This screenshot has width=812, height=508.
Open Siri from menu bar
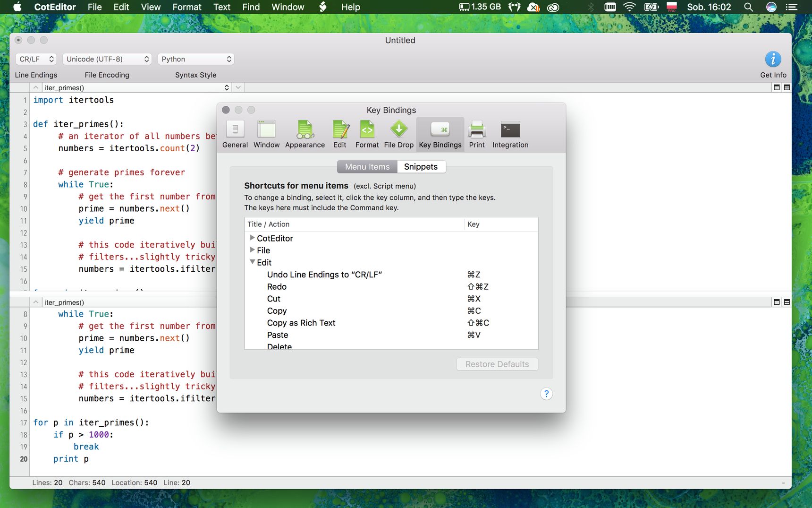tap(771, 7)
